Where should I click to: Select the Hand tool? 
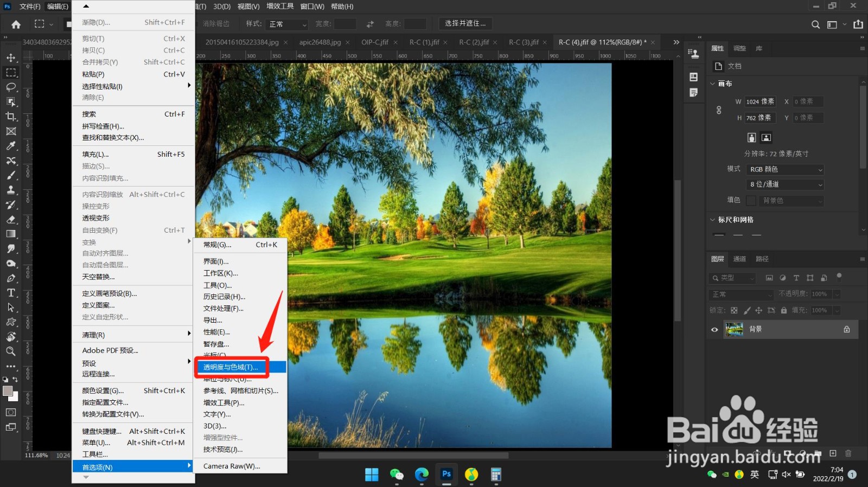11,337
